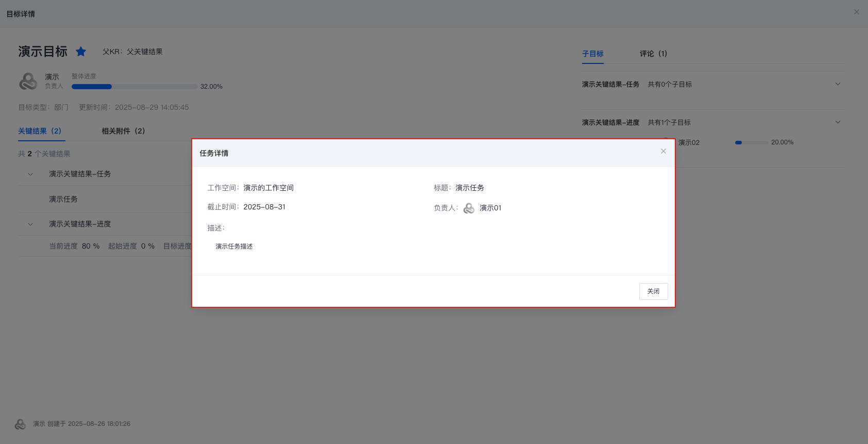Image resolution: width=868 pixels, height=444 pixels.
Task: Toggle the blue star favorite icon
Action: [x=81, y=52]
